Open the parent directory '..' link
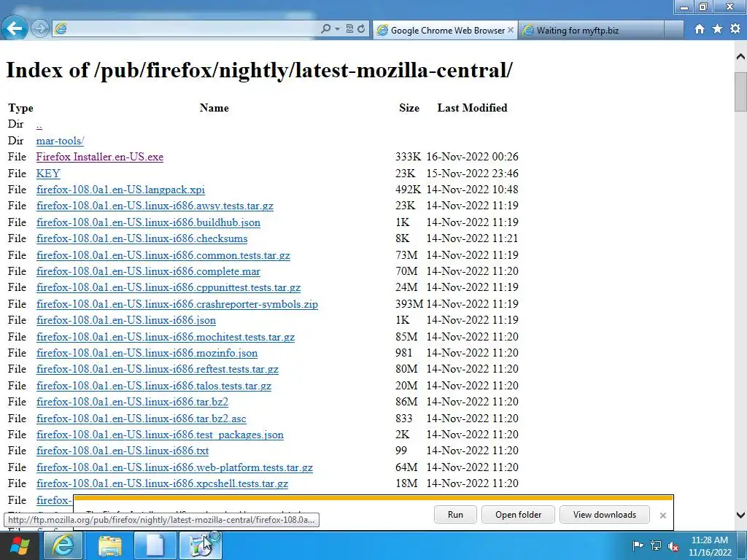The width and height of the screenshot is (747, 560). [39, 124]
